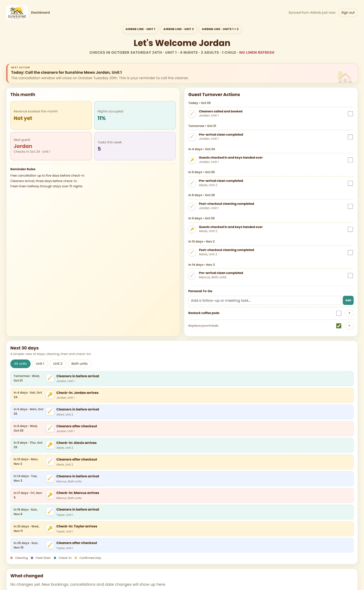Delete the Restock coffee pods task
Screen dimensions: 364x590
pos(349,313)
